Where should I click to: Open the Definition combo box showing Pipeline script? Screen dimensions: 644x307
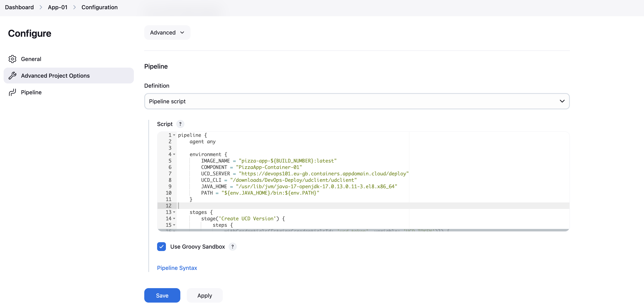point(357,101)
